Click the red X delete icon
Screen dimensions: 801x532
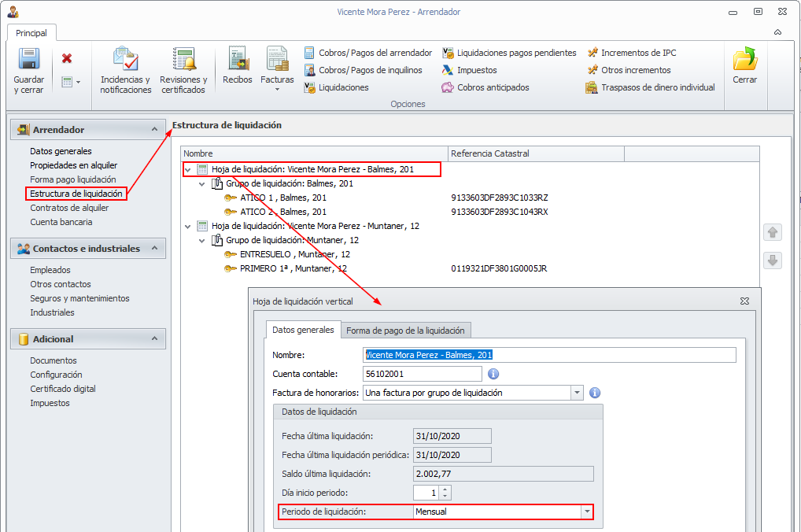[67, 58]
